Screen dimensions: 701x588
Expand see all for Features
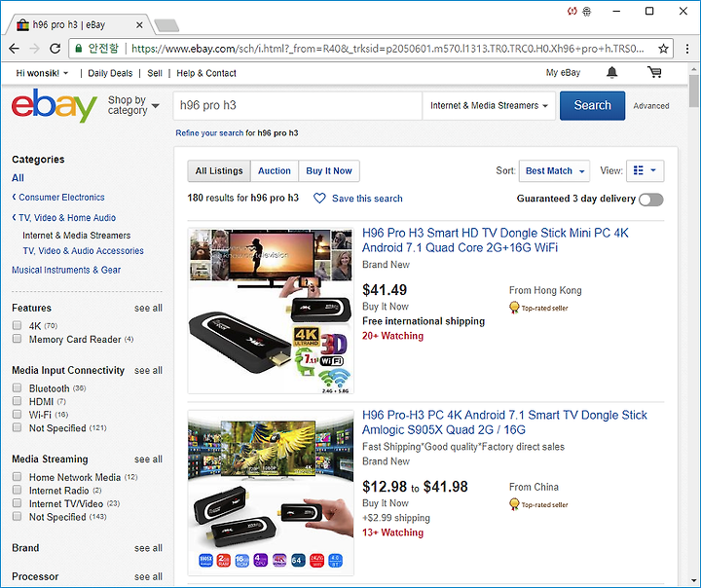point(148,308)
